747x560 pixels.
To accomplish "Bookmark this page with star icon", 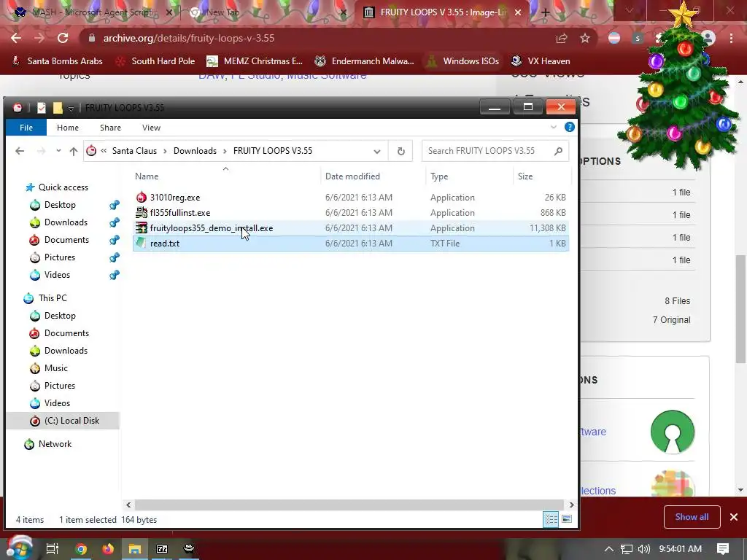I will [x=585, y=38].
